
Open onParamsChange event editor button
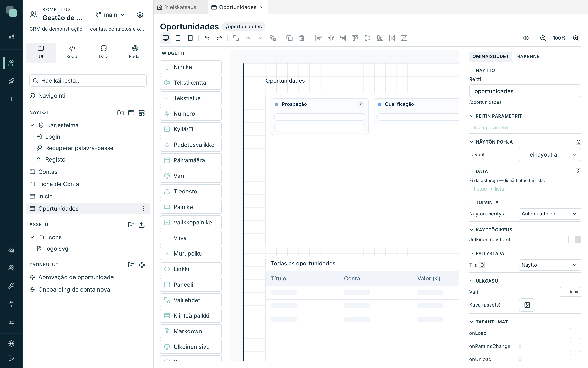coord(576,346)
